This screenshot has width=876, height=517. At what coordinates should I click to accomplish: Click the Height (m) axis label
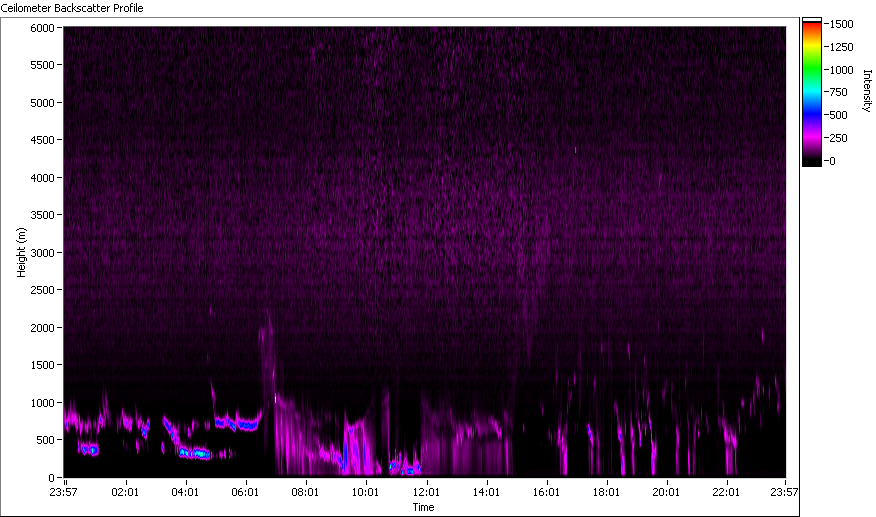(21, 252)
